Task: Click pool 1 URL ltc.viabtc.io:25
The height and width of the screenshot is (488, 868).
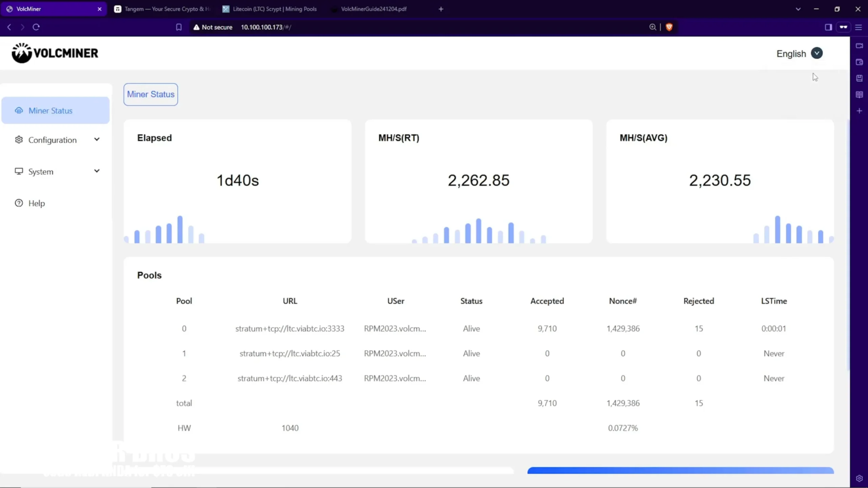Action: [x=290, y=353]
